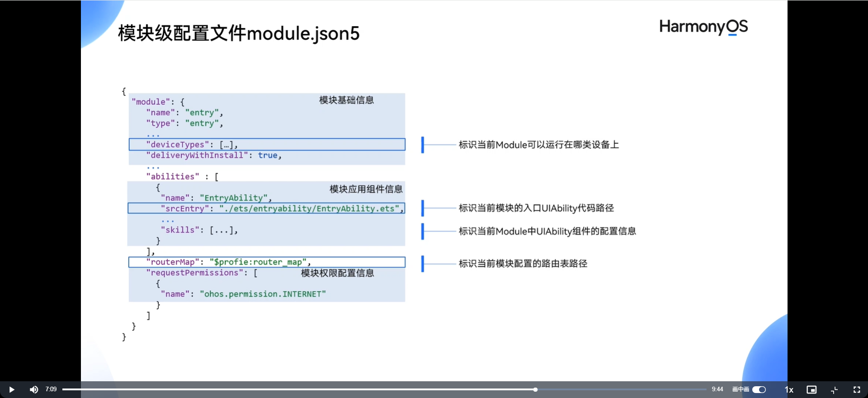Viewport: 868px width, 398px height.
Task: Click the 9:44 total duration label
Action: 717,389
